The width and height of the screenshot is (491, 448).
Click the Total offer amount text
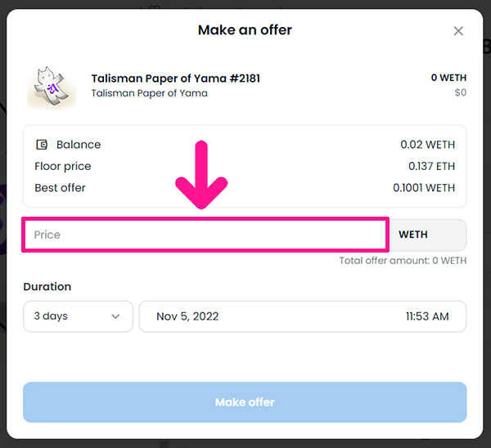point(403,261)
